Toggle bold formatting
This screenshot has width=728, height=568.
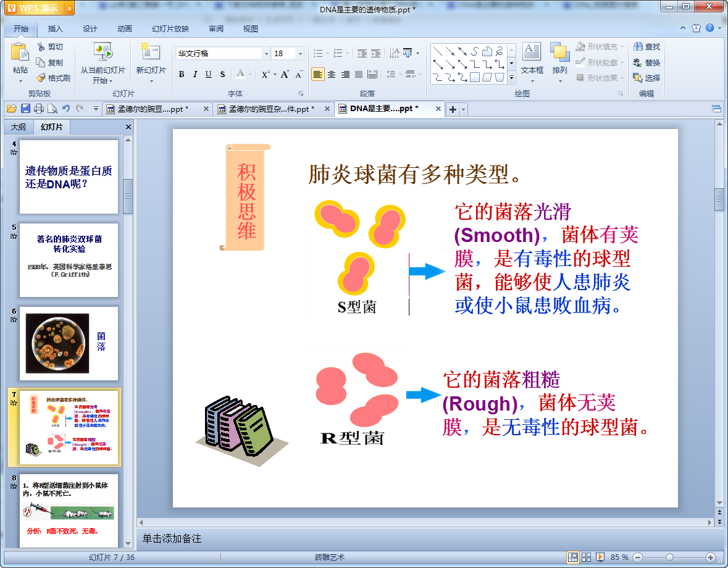(x=182, y=74)
